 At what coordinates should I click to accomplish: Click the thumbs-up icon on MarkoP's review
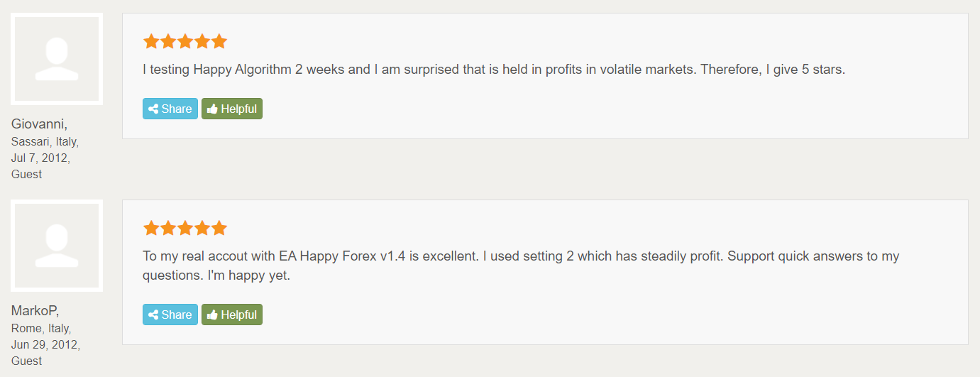[212, 315]
